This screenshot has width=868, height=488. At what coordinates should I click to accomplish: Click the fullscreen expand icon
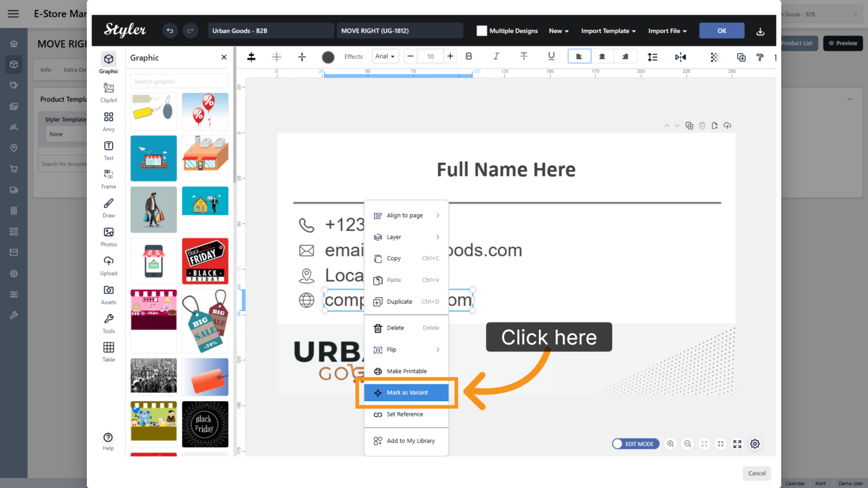737,444
